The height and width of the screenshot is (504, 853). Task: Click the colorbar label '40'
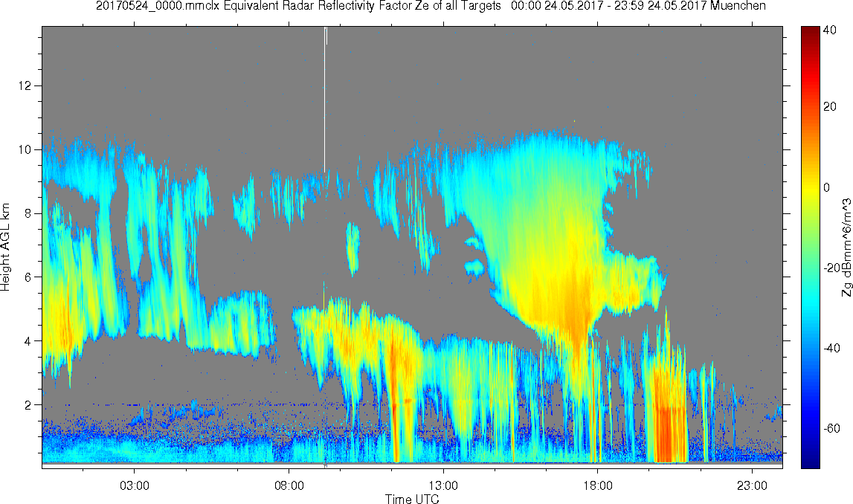[x=830, y=30]
